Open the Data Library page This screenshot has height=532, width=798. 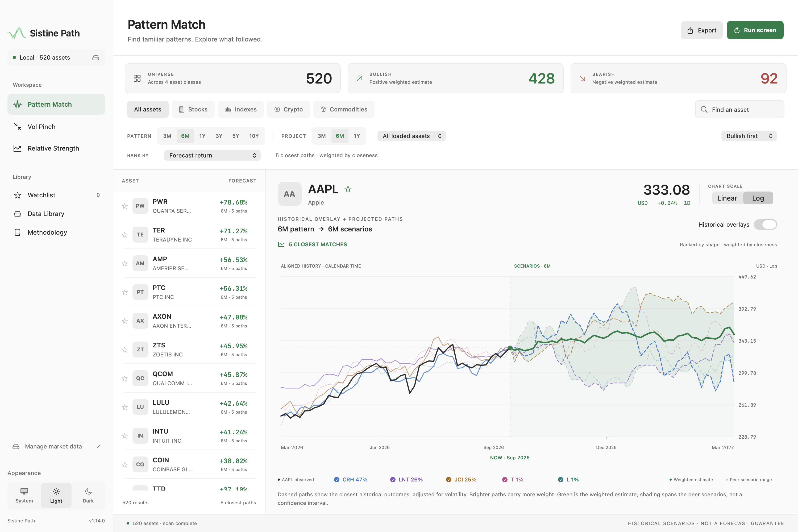point(56,214)
